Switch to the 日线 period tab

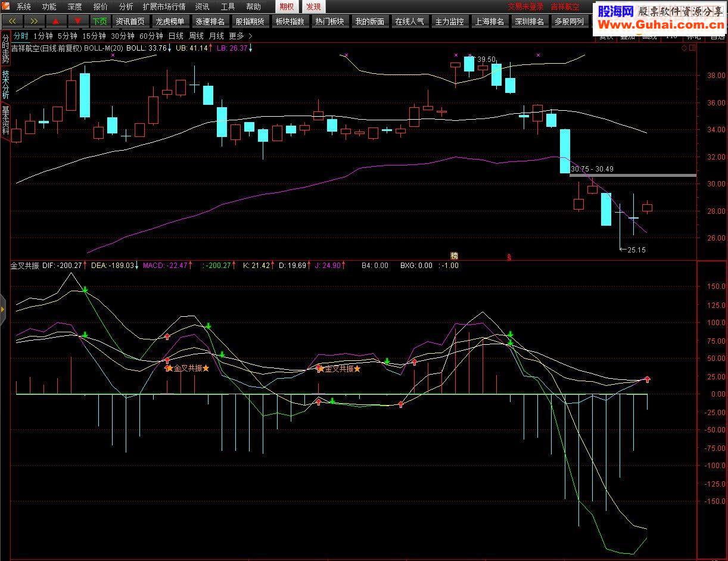tap(176, 36)
